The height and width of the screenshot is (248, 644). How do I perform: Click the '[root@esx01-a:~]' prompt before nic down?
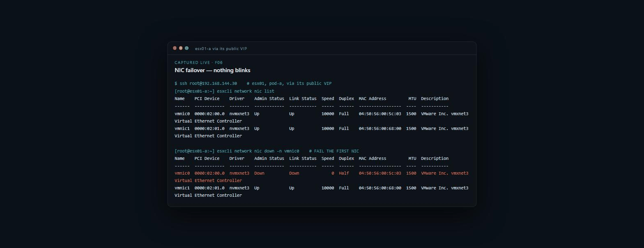pos(194,151)
